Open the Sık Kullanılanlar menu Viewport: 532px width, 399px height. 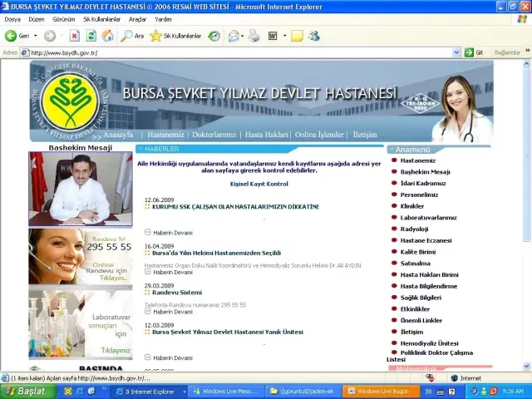click(101, 19)
